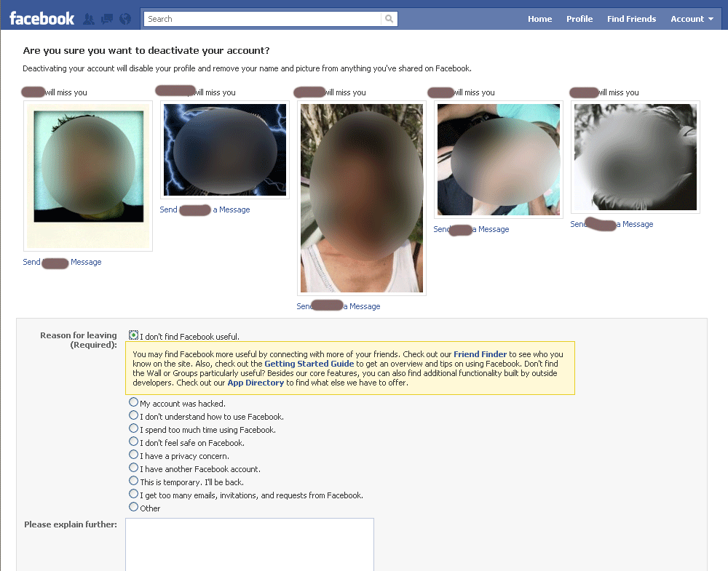
Task: Open the Friend Finder link
Action: tap(480, 354)
